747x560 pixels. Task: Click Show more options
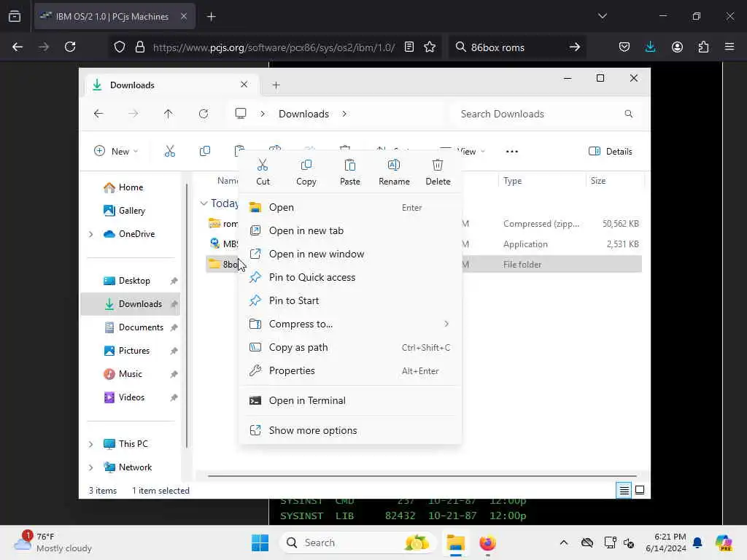coord(350,430)
